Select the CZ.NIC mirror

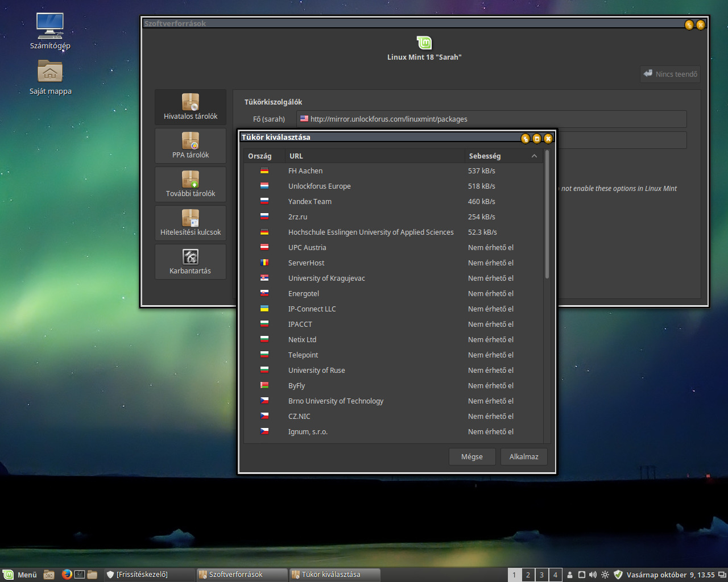pos(393,416)
